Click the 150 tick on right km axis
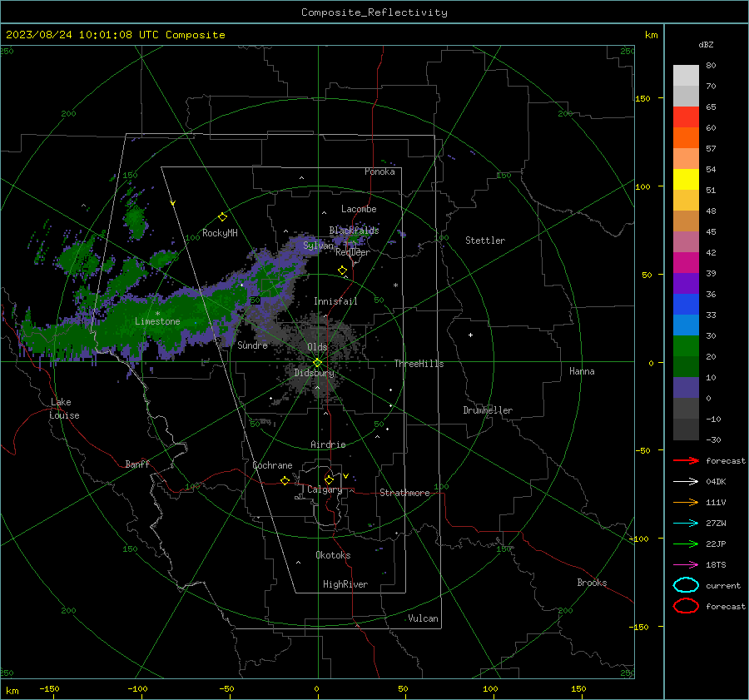 point(642,98)
